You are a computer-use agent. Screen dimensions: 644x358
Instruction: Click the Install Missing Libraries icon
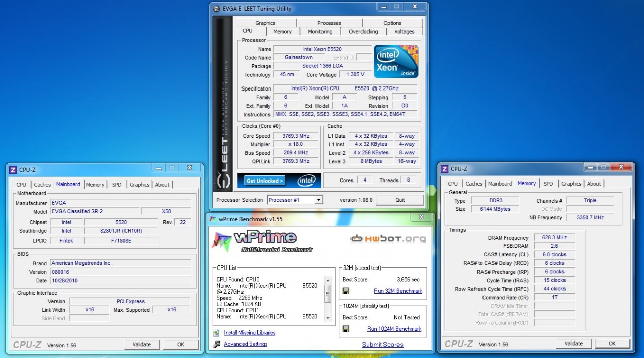coord(216,333)
